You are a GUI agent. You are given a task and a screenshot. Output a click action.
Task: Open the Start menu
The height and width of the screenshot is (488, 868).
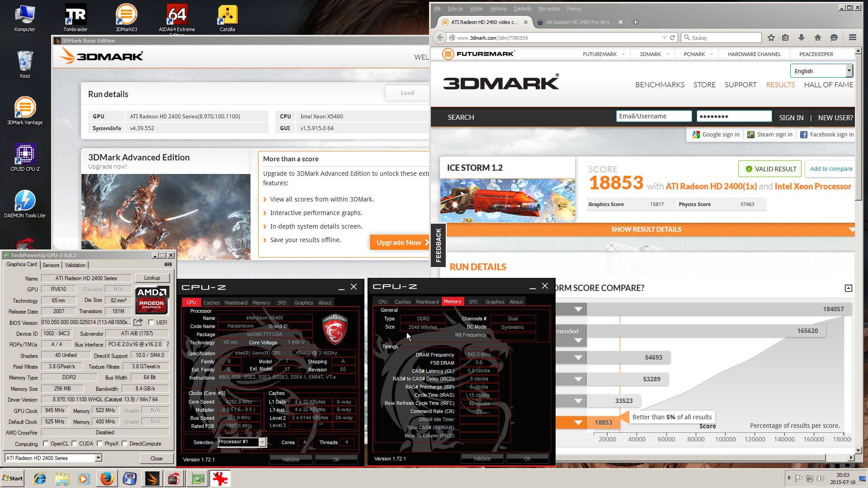click(12, 479)
